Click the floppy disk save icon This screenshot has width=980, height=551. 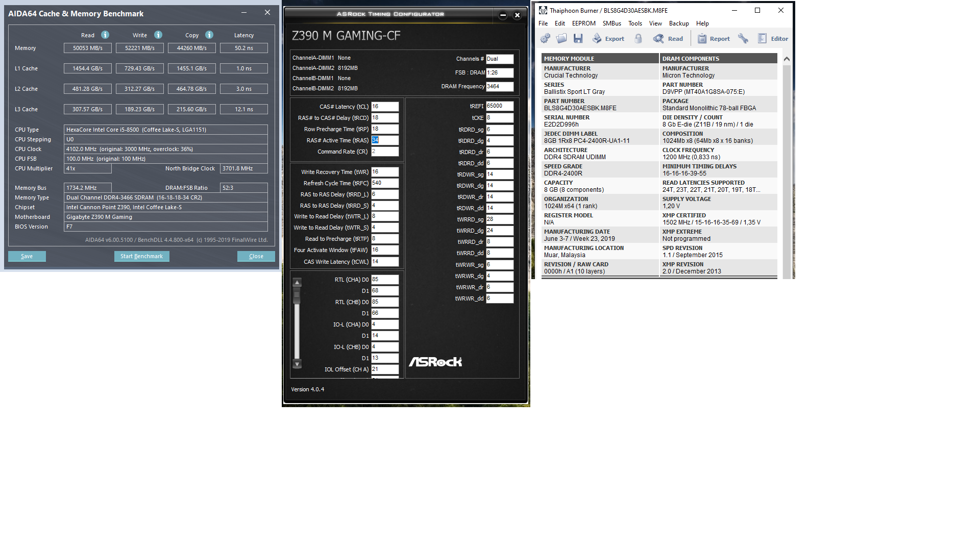click(x=578, y=38)
